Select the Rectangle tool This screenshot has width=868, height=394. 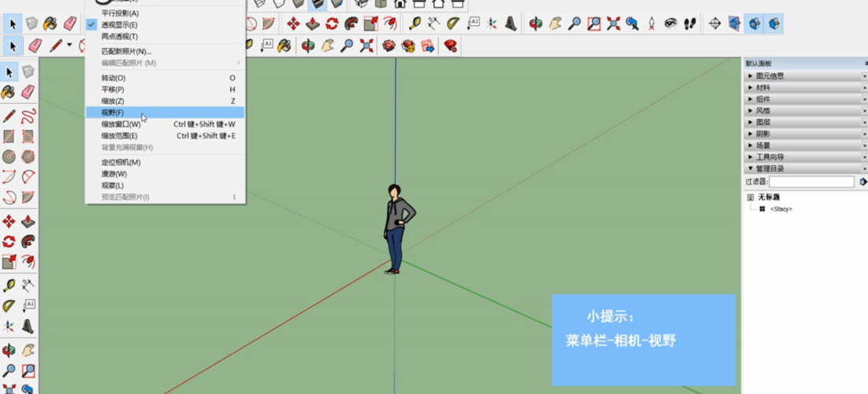point(9,136)
